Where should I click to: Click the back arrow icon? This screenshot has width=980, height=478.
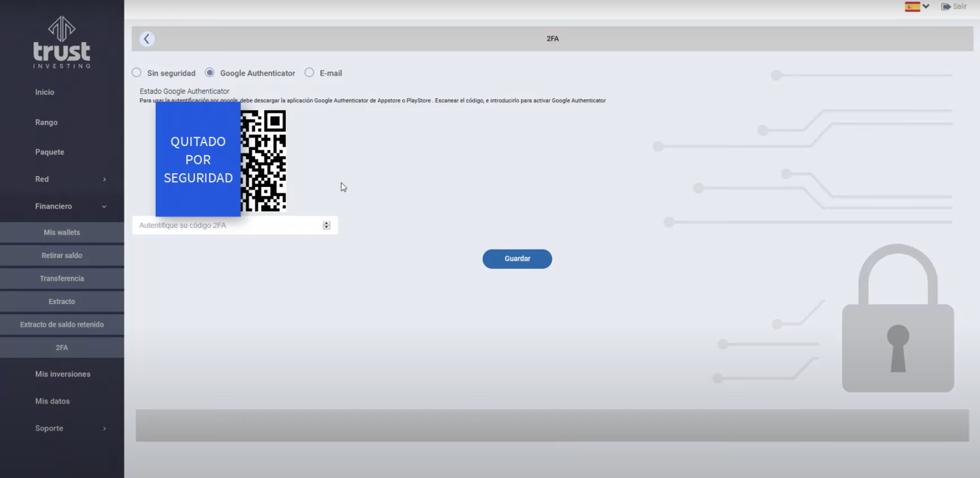pos(147,39)
